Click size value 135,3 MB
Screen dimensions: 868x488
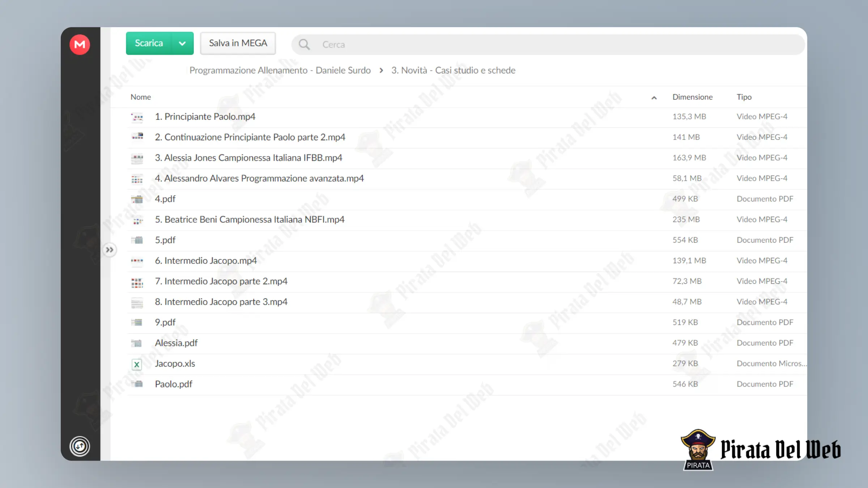click(689, 117)
